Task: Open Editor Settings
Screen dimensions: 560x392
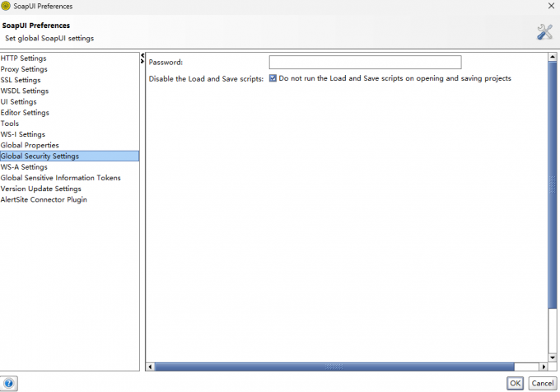Action: [70, 113]
